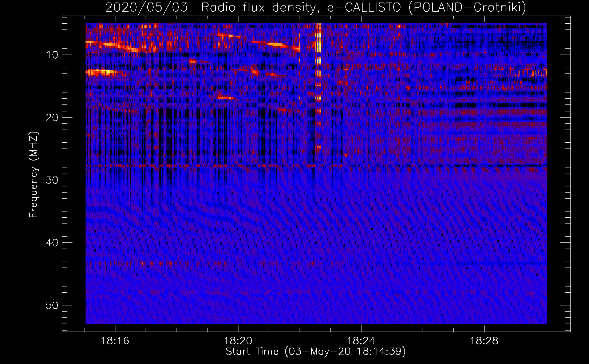589x364 pixels.
Task: Click the frequency tick label '30'
Action: click(x=52, y=180)
